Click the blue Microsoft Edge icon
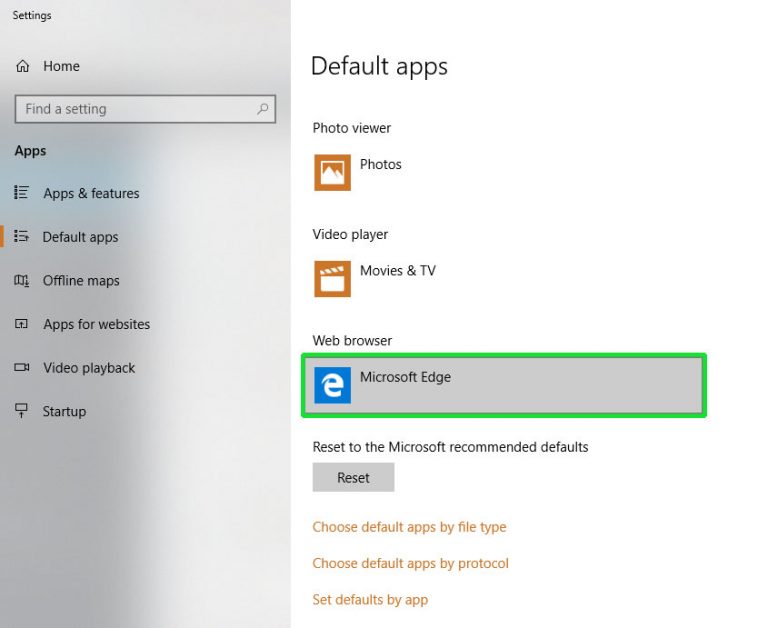This screenshot has width=768, height=628. (x=332, y=385)
